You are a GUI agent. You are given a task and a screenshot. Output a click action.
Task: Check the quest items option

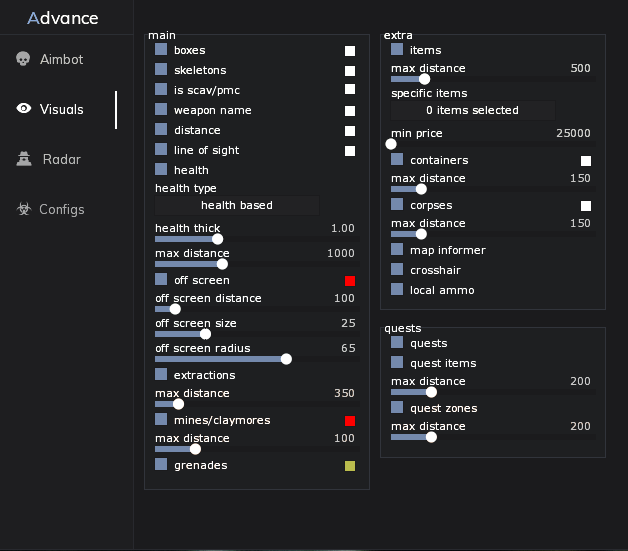coord(397,363)
